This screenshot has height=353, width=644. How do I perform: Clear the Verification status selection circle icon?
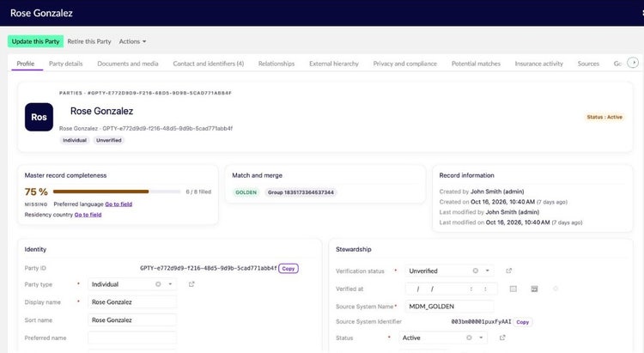coord(475,271)
